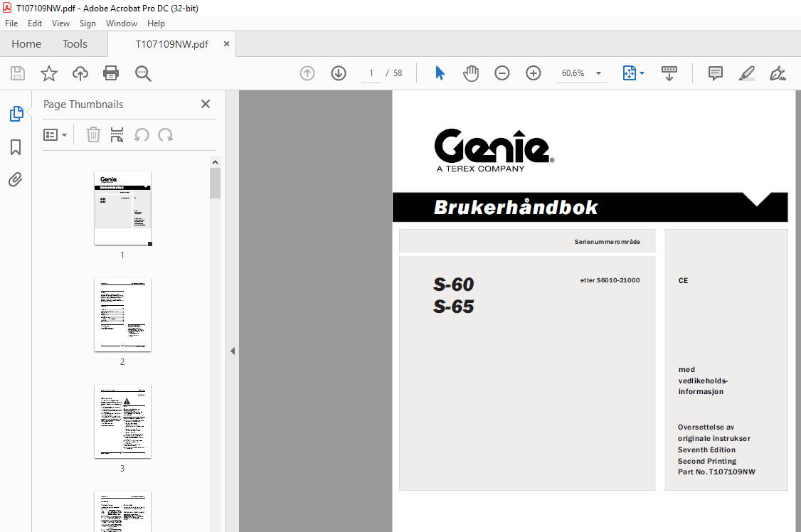Open the scrolling read mode icon

click(x=669, y=73)
